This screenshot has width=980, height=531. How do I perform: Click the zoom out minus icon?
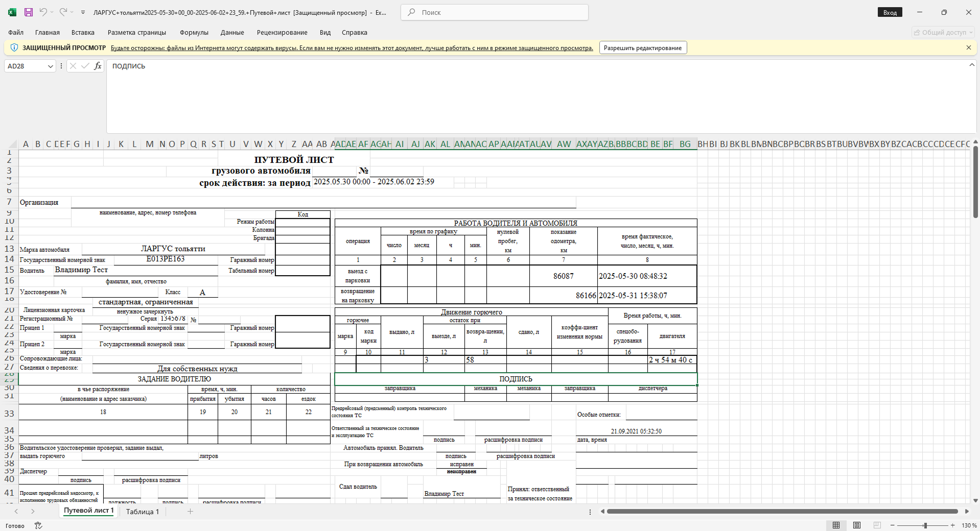pyautogui.click(x=893, y=525)
